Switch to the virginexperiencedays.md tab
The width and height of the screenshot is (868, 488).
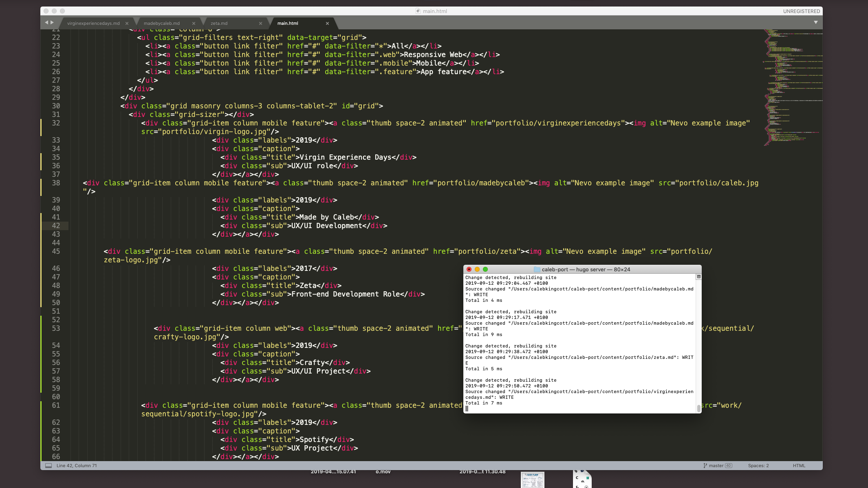tap(93, 24)
